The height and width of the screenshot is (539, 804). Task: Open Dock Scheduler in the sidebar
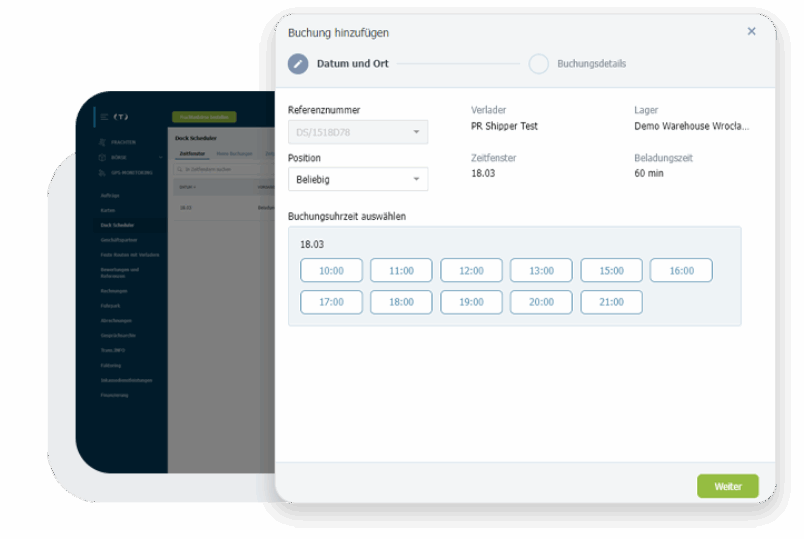pyautogui.click(x=117, y=225)
